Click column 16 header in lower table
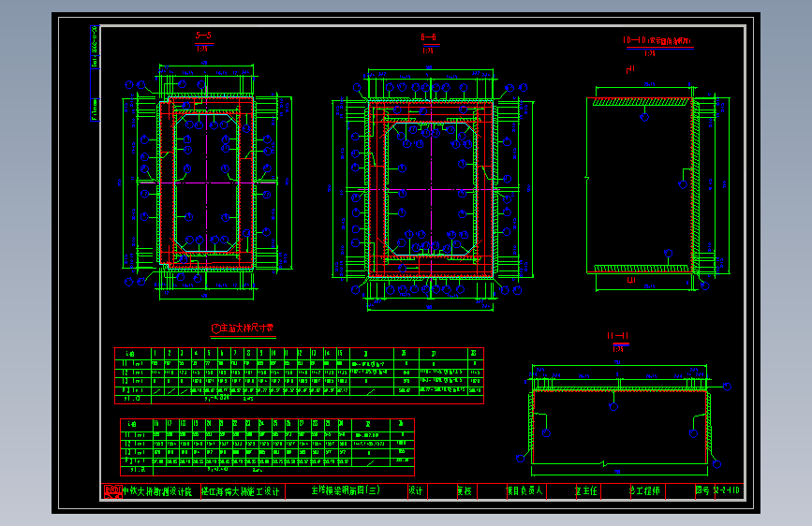The image size is (812, 526). 157,423
